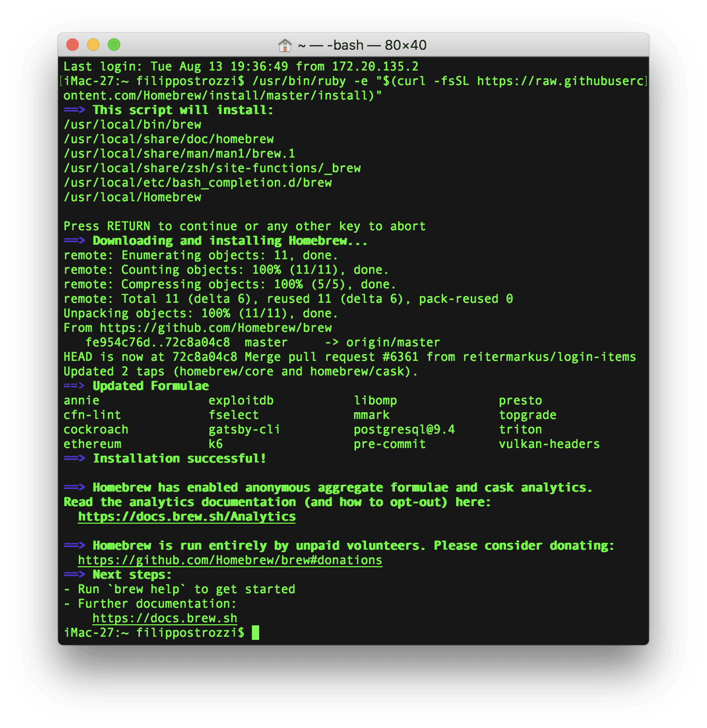Click the formula name "postgresql@9.4"

pyautogui.click(x=404, y=430)
